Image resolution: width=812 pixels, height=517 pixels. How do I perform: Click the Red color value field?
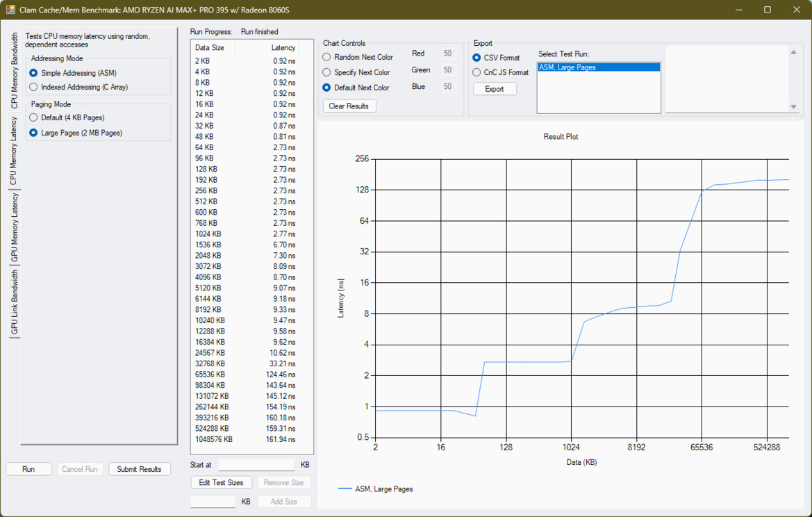tap(448, 54)
